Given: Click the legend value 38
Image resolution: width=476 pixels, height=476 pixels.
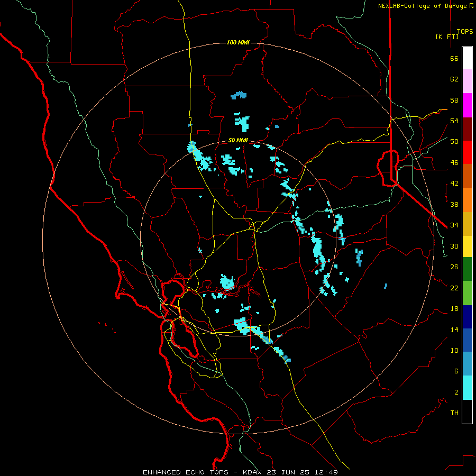Looking at the screenshot, I should (454, 204).
